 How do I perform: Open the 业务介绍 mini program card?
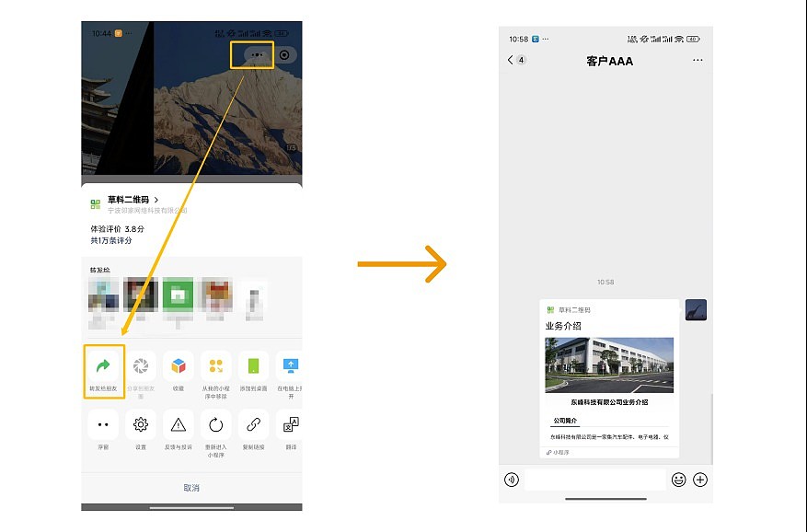coord(609,378)
